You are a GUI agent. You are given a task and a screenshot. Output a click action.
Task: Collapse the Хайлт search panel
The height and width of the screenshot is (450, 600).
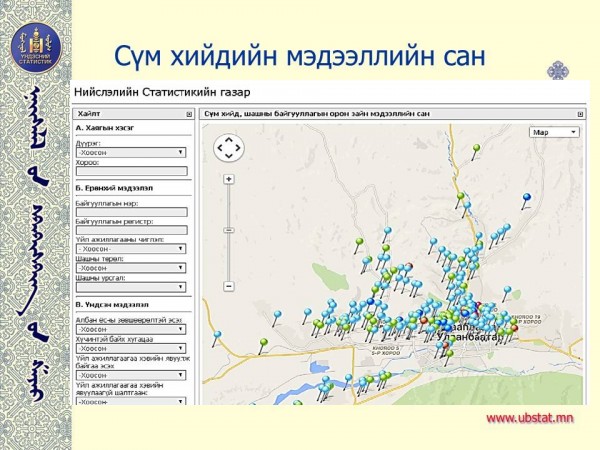click(188, 115)
